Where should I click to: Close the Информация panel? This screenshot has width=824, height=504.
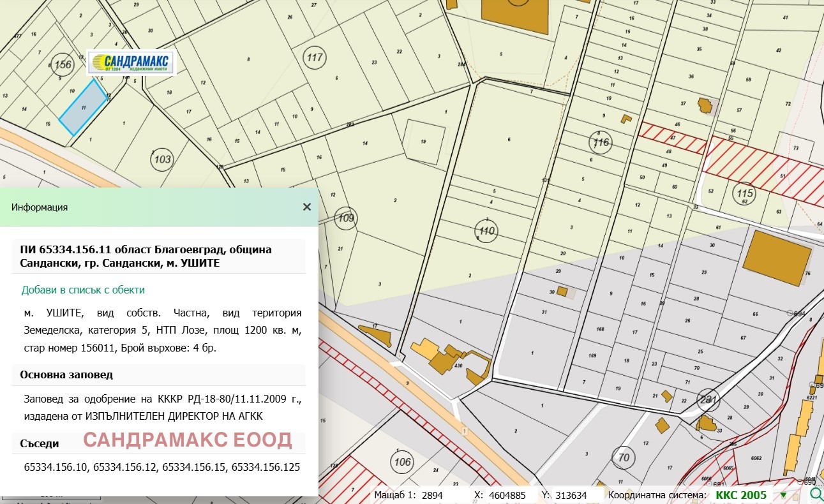[x=307, y=207]
